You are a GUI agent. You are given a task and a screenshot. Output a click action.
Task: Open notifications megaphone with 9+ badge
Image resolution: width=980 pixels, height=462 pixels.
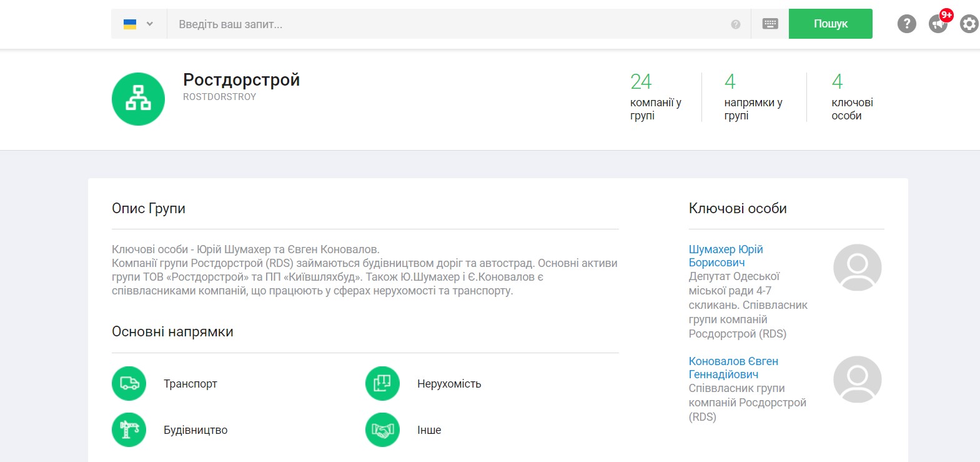pyautogui.click(x=938, y=24)
